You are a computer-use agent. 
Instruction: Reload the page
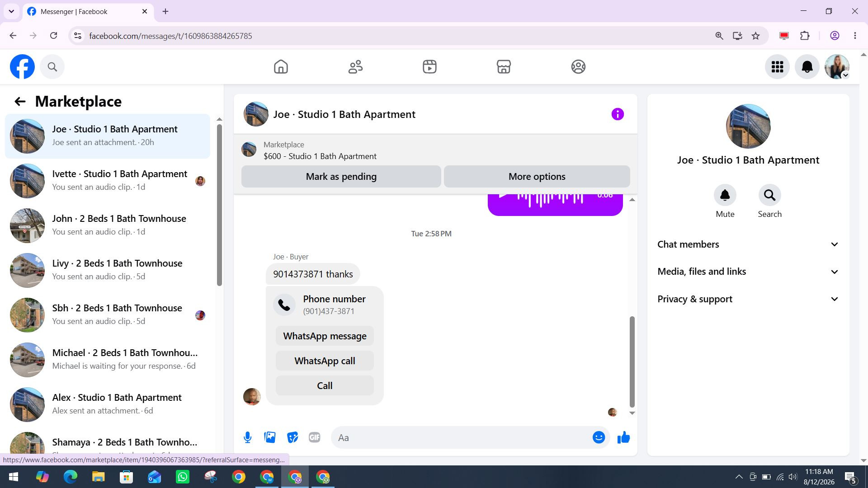pyautogui.click(x=53, y=36)
